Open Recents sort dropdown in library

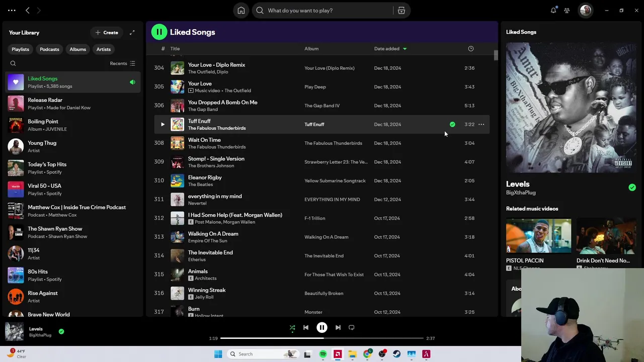point(122,63)
